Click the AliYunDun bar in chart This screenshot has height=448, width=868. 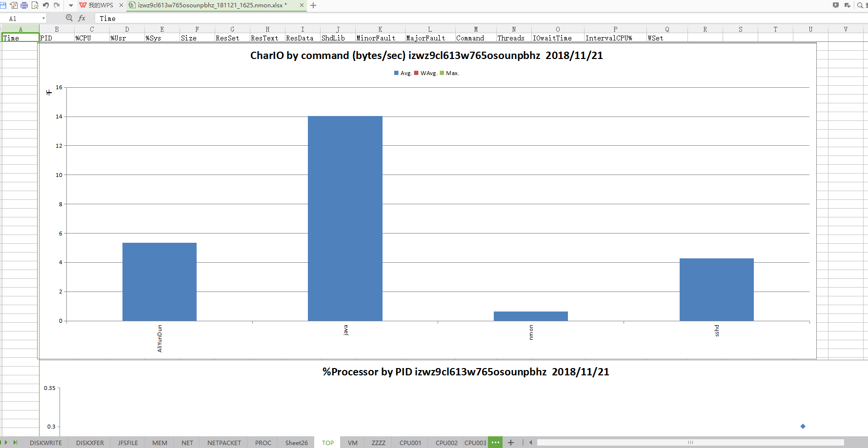pos(160,282)
